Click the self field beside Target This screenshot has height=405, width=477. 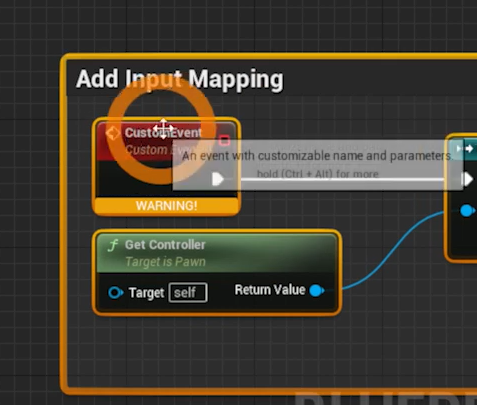click(x=188, y=293)
